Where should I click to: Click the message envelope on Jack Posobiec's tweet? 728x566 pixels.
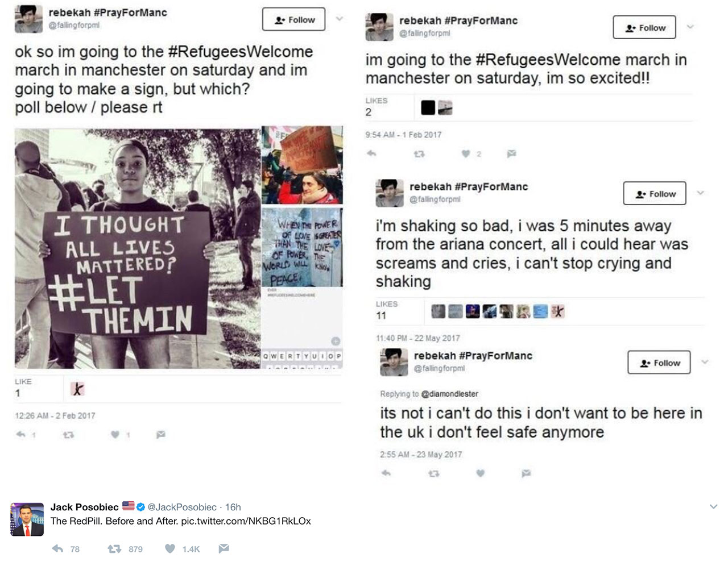224,548
